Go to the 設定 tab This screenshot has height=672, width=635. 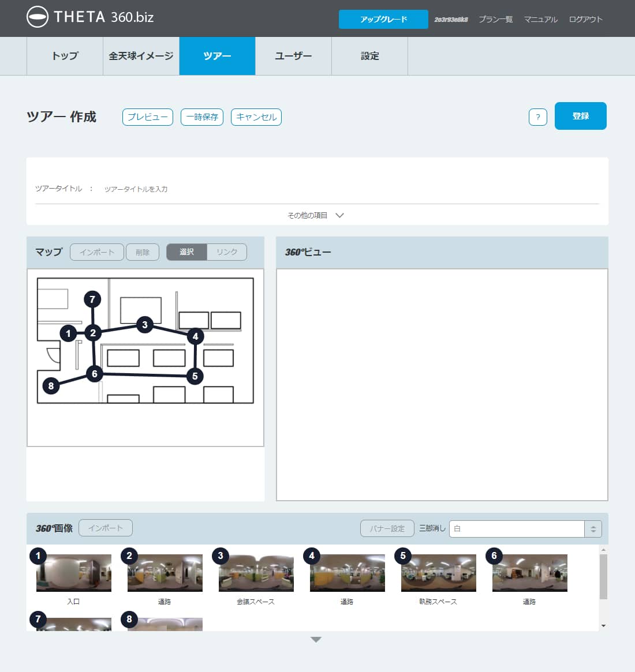pos(369,56)
